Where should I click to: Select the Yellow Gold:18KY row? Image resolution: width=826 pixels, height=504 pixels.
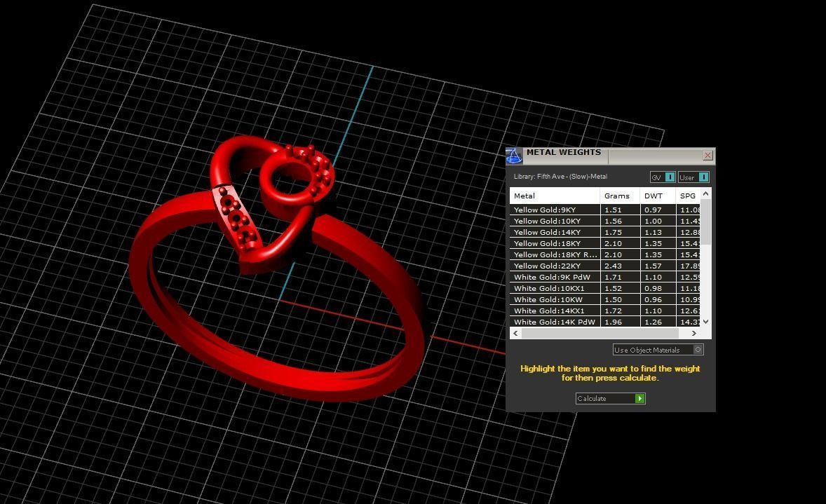click(604, 243)
